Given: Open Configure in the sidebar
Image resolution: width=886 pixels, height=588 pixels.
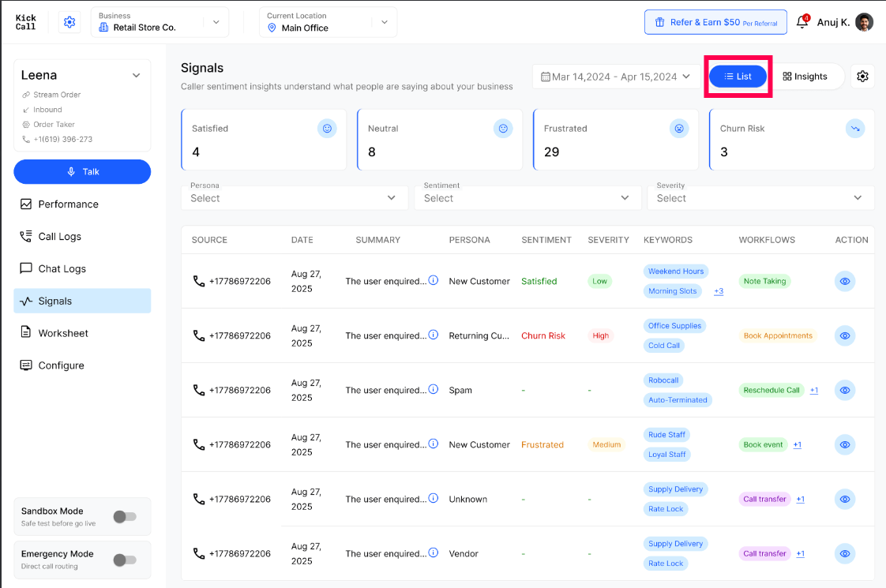Looking at the screenshot, I should tap(82, 365).
